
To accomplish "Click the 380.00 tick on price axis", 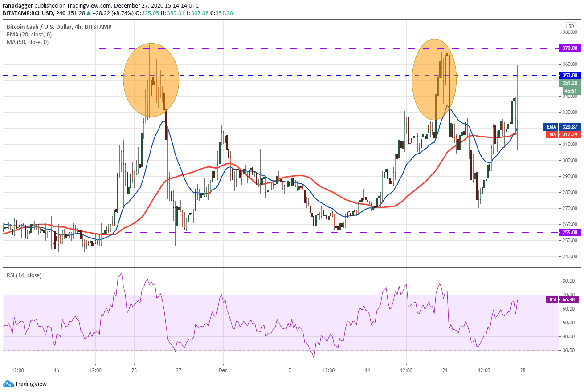I will click(569, 32).
